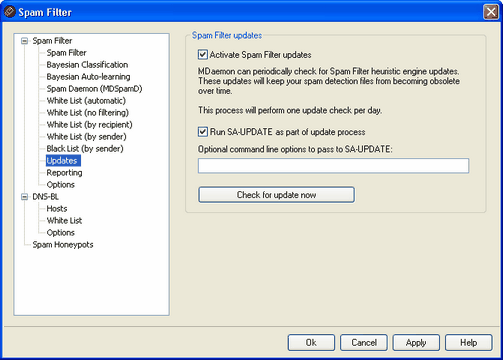Click Check for update now button

(276, 195)
